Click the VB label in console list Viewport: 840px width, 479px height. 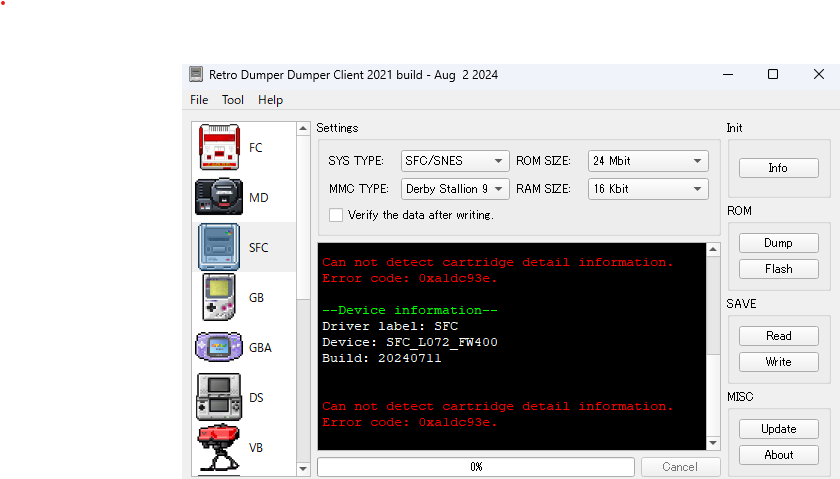click(x=256, y=447)
